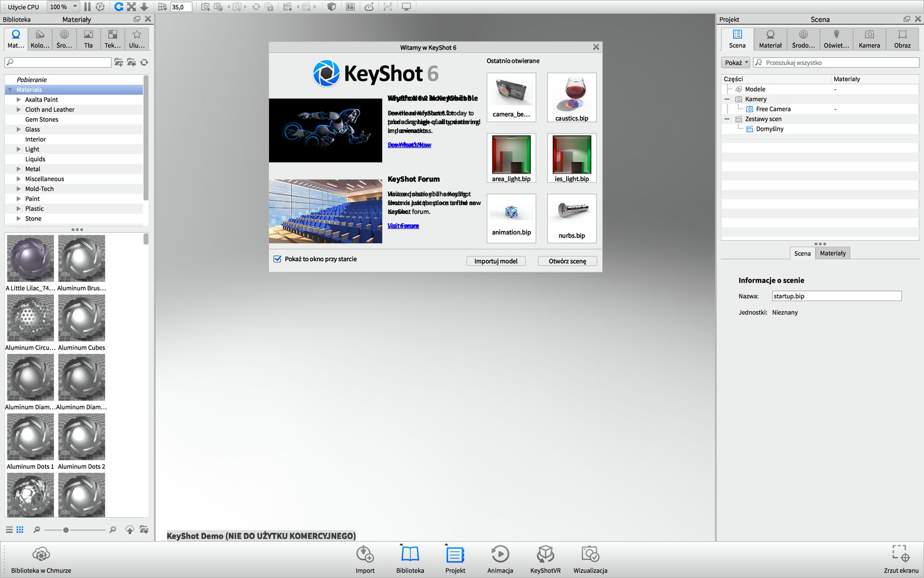The width and height of the screenshot is (924, 578).
Task: Open the Animacja timeline
Action: point(500,559)
